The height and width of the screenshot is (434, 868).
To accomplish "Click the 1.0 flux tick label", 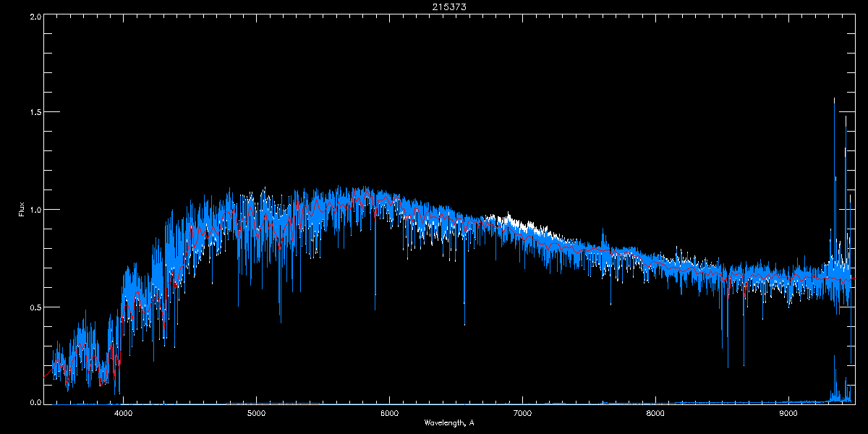I will tap(34, 210).
